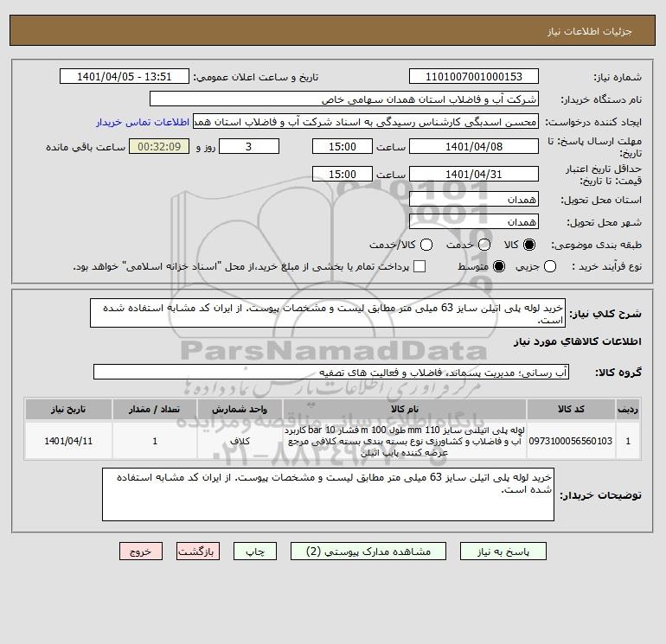Click the توضیحات خریدار text area
Viewport: 666px width, 644px height.
[x=328, y=495]
